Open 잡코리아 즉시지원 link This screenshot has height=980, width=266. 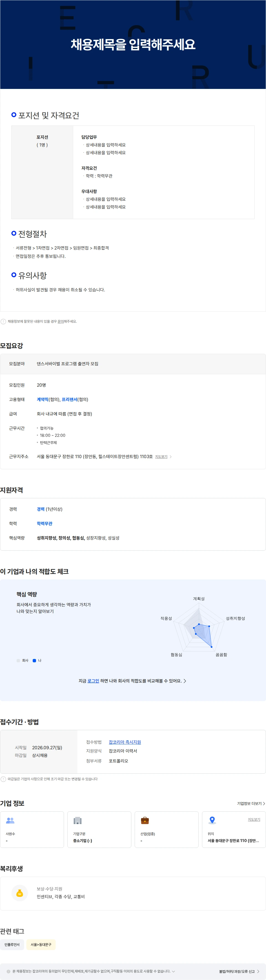click(125, 742)
